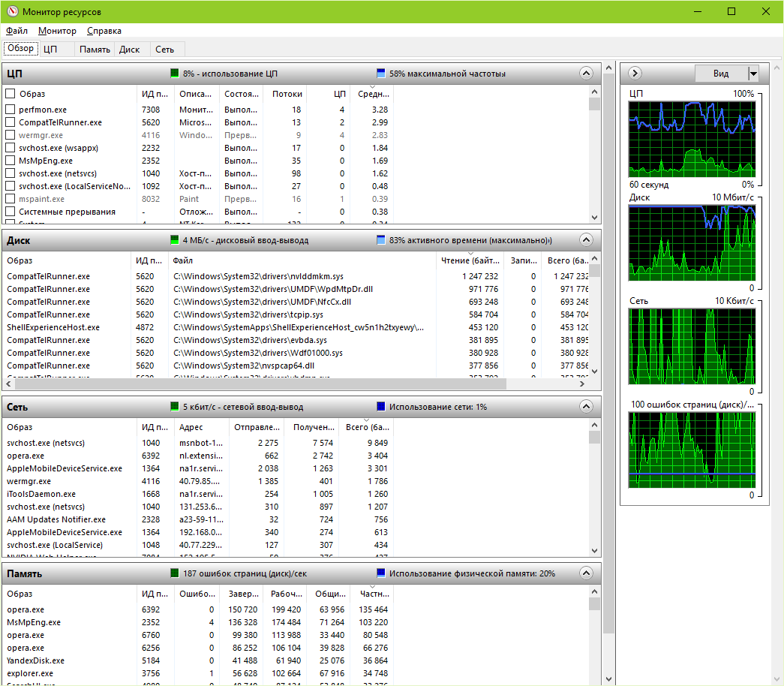Viewport: 784px width, 686px height.
Task: Click the blue network usage indicator square
Action: (x=380, y=407)
